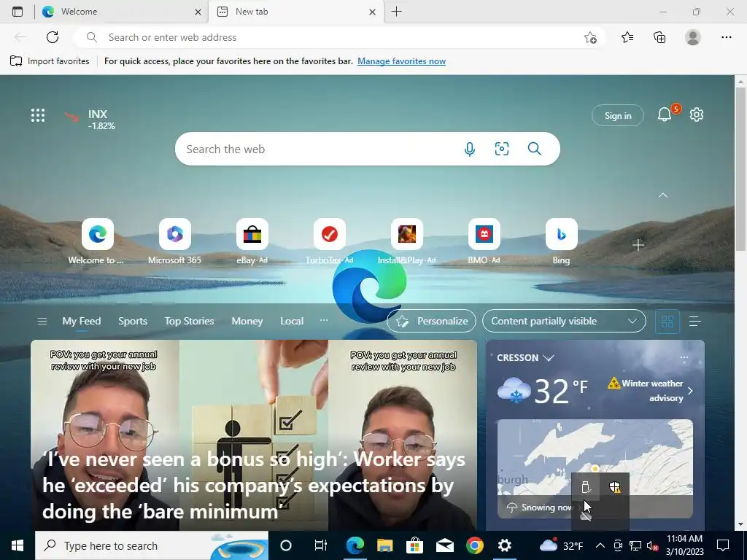Expand CRESSON location chevron
The width and height of the screenshot is (747, 560).
[x=549, y=358]
